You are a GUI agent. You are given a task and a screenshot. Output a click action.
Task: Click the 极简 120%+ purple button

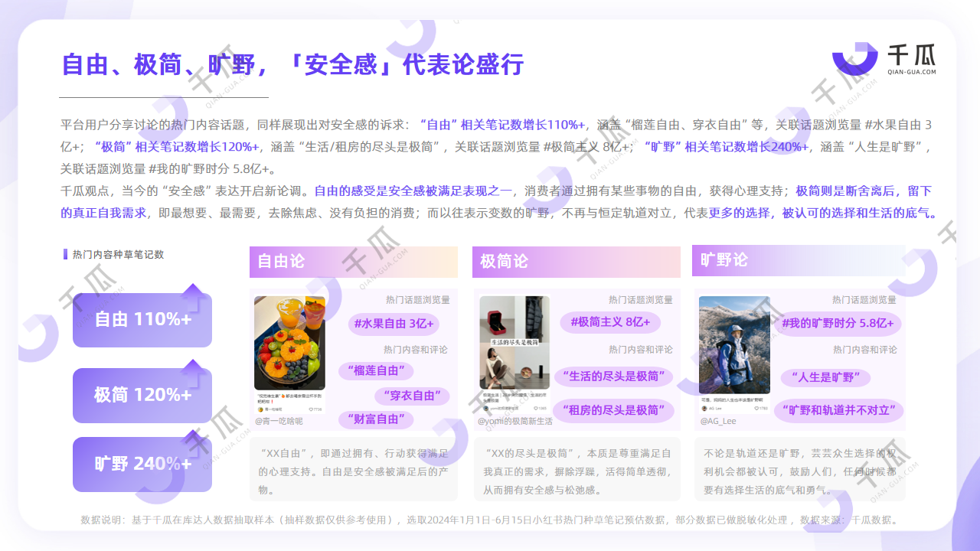(x=142, y=395)
